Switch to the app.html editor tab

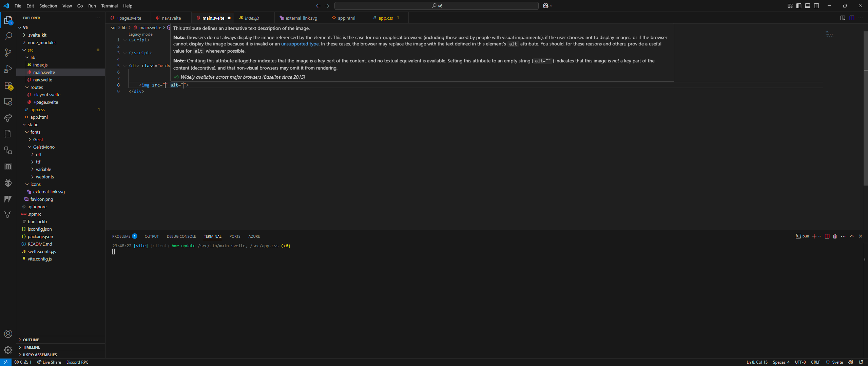point(346,18)
